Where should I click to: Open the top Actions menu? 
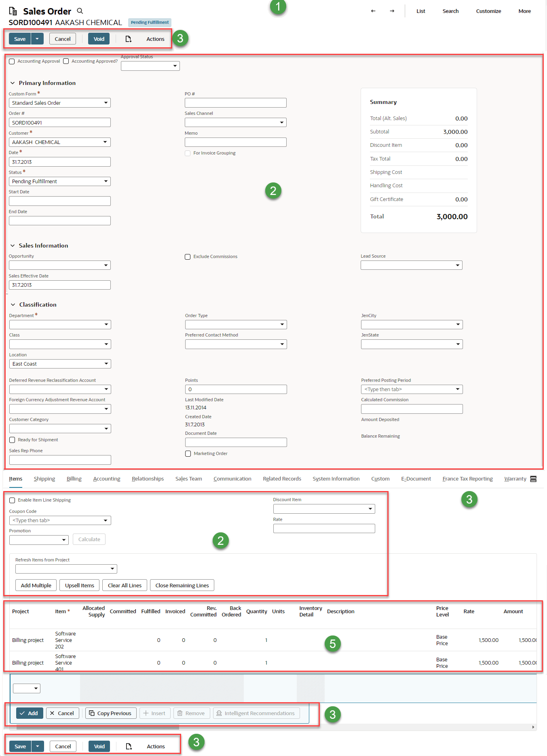[155, 39]
